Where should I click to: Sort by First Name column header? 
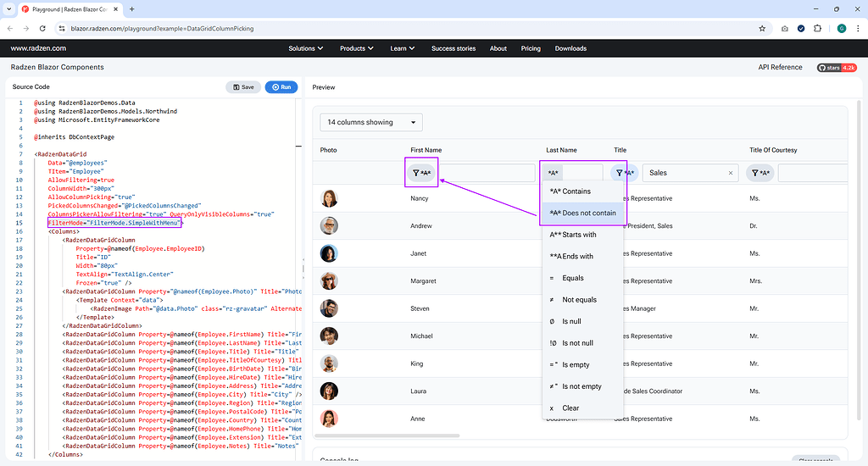pyautogui.click(x=426, y=150)
